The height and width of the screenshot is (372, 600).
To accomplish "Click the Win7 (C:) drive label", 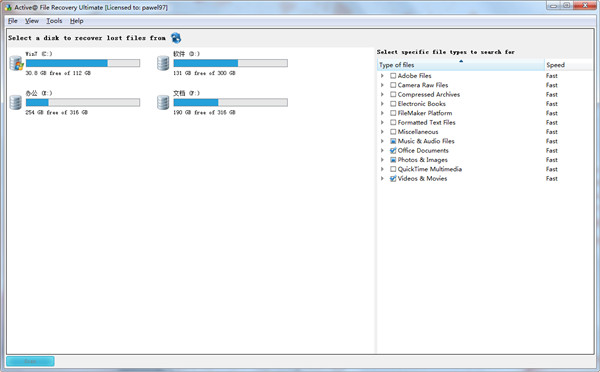I will [39, 54].
